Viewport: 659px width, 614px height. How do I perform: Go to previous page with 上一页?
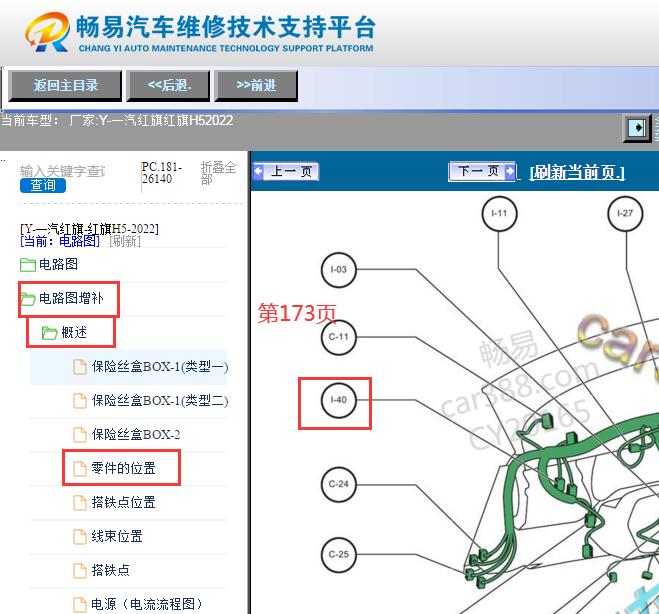click(x=286, y=171)
